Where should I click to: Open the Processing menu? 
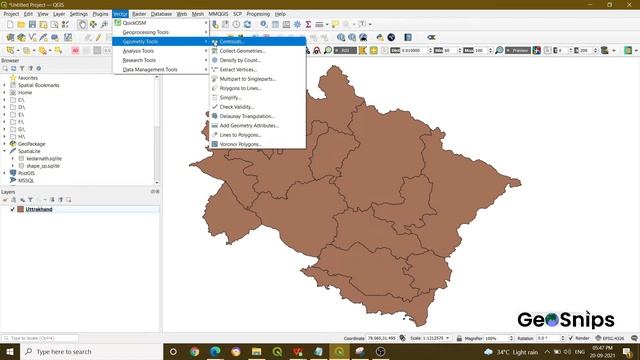point(258,14)
